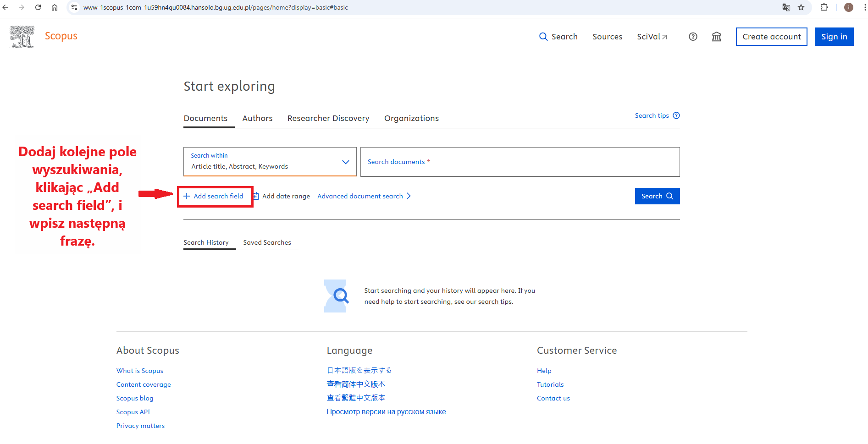Switch to the Authors tab
868x444 pixels.
point(257,118)
